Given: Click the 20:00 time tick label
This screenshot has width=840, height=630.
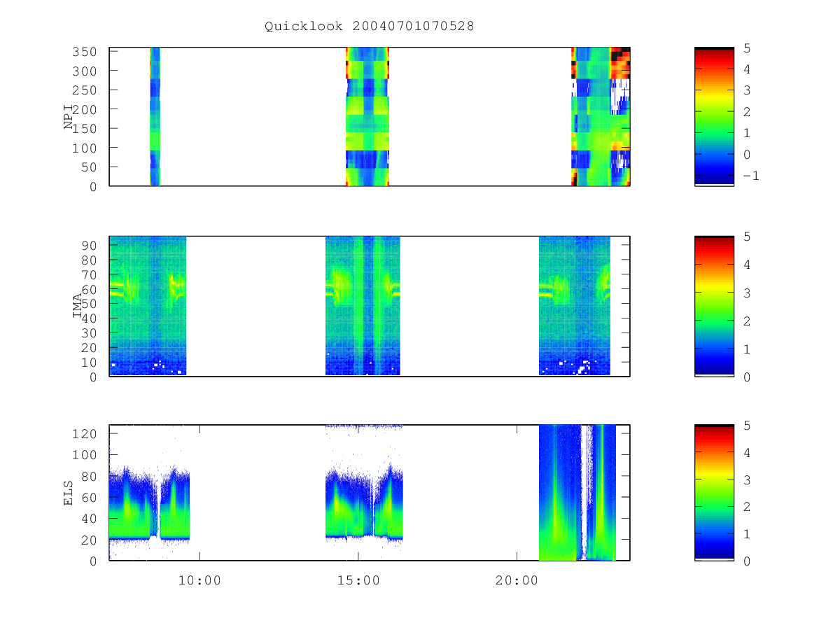Looking at the screenshot, I should (x=517, y=580).
